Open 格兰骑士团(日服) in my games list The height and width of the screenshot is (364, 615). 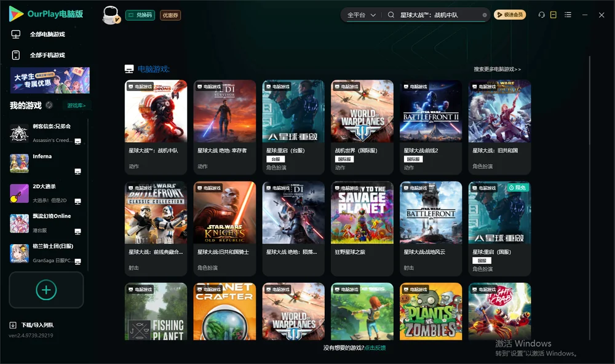[46, 253]
